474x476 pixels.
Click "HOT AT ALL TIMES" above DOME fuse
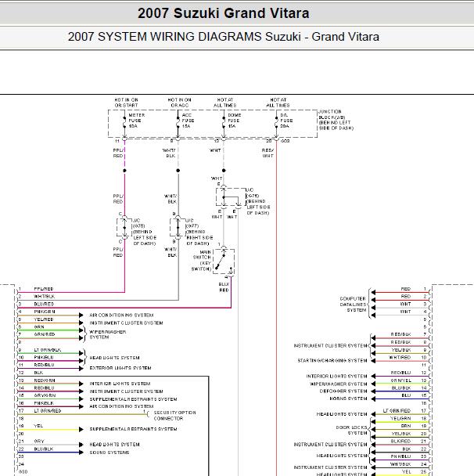[x=225, y=103]
